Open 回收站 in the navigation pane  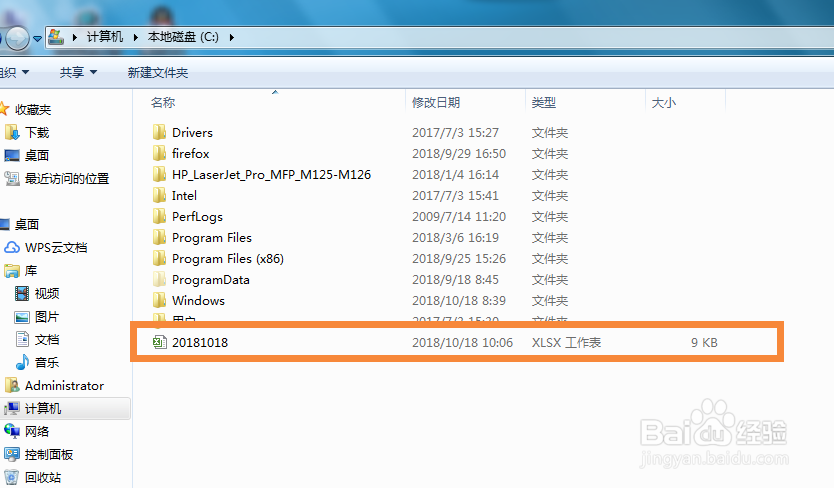[43, 477]
